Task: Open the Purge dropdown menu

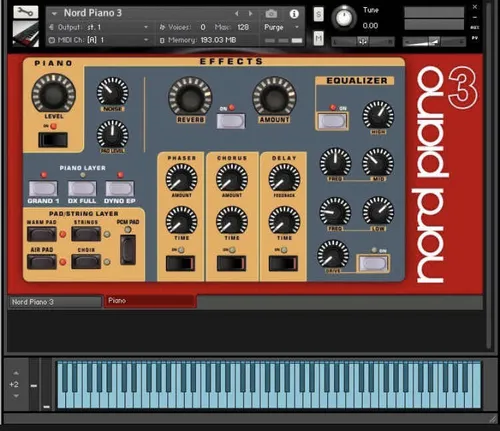Action: tap(282, 27)
